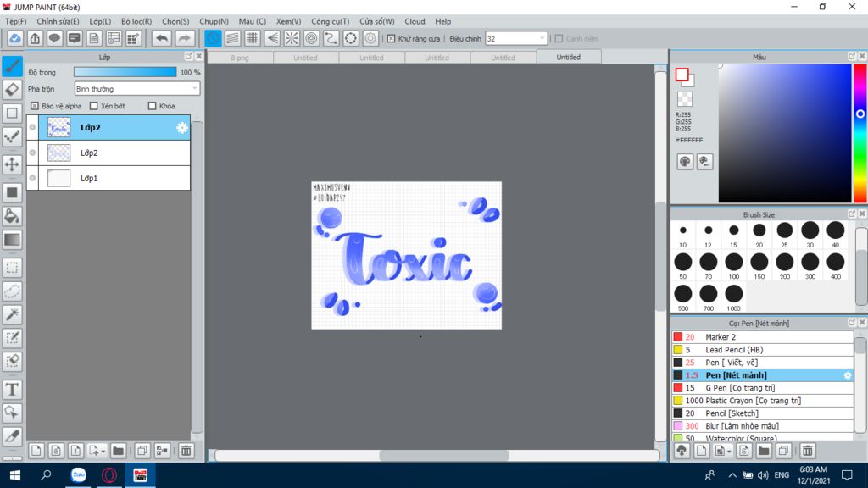Choose Blur [Làm nhòe màu] brush
Viewport: 868px width, 488px height.
point(762,426)
